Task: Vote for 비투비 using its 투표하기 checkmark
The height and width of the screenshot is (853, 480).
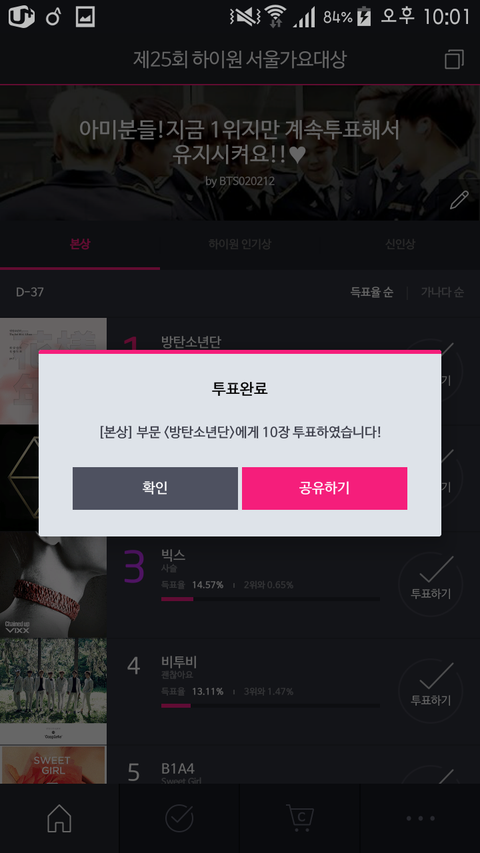Action: 431,691
